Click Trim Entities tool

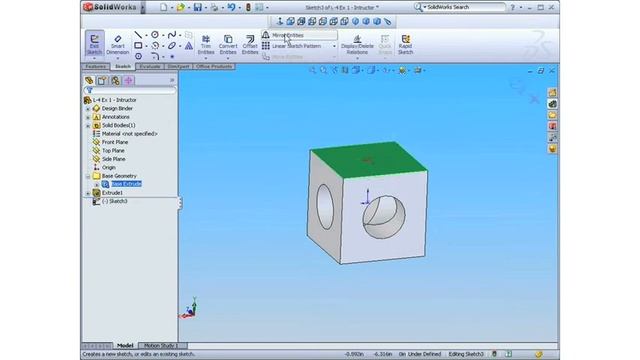pyautogui.click(x=206, y=44)
